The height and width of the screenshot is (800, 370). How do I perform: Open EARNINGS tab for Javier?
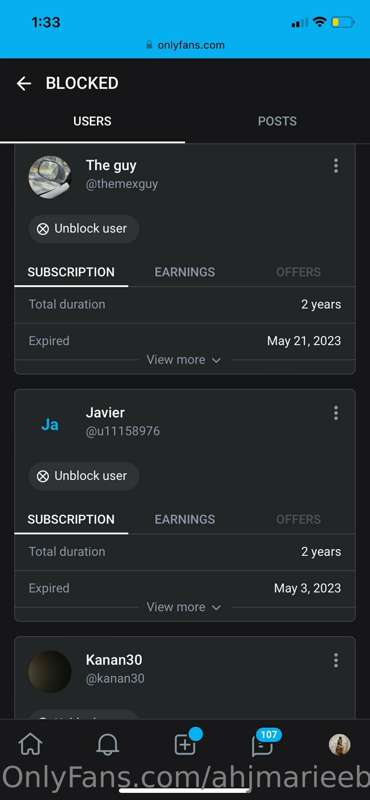coord(185,519)
